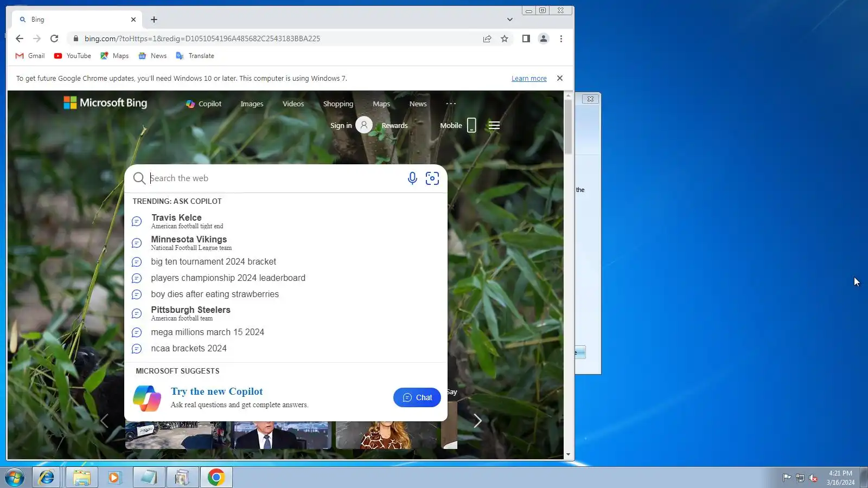Click the Search the web input field

pos(276,178)
